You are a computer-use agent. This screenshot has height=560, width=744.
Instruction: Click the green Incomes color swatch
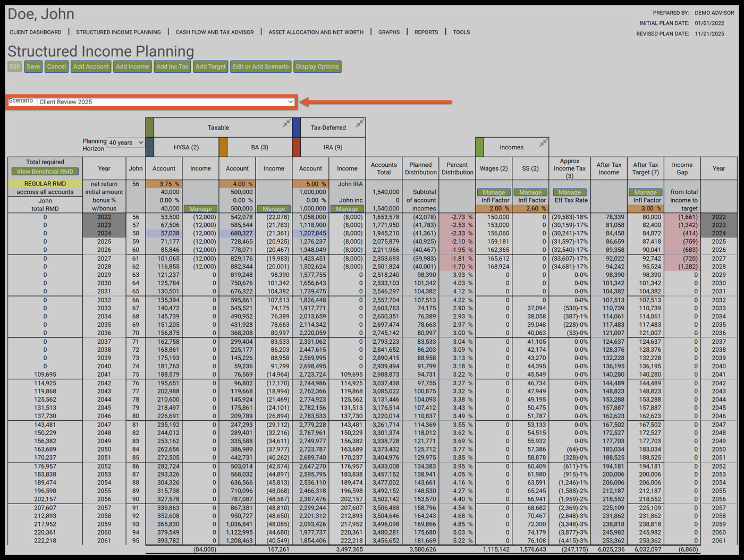tap(479, 147)
